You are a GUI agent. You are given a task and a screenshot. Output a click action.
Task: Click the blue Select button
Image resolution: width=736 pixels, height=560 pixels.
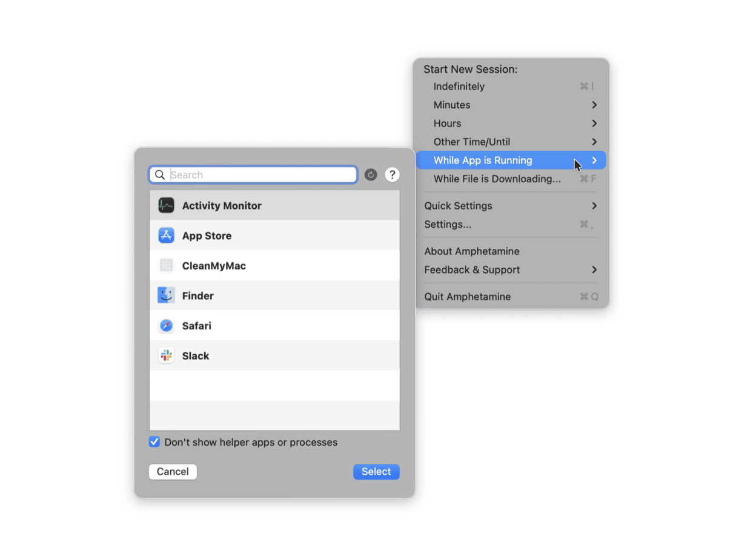tap(376, 472)
